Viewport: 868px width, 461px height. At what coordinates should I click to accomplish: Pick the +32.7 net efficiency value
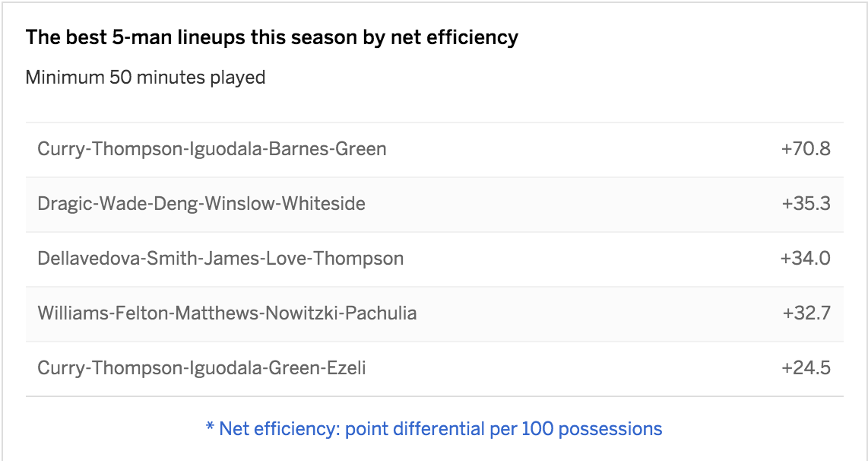(x=806, y=313)
